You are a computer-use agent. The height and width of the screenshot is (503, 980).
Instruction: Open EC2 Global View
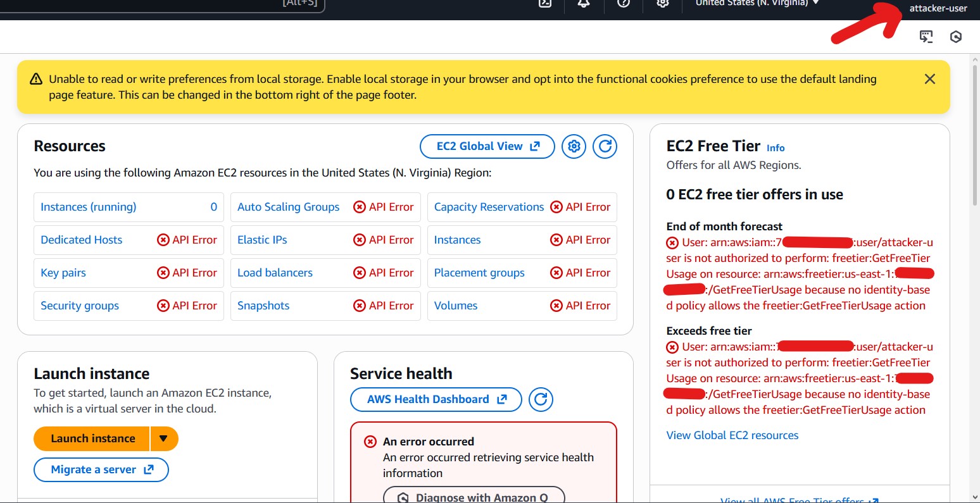click(x=487, y=147)
